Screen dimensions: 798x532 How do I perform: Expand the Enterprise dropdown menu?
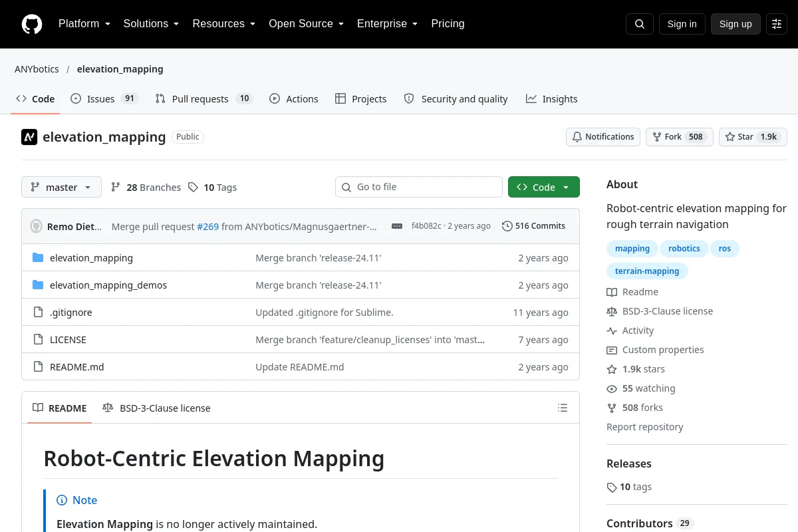pyautogui.click(x=387, y=24)
